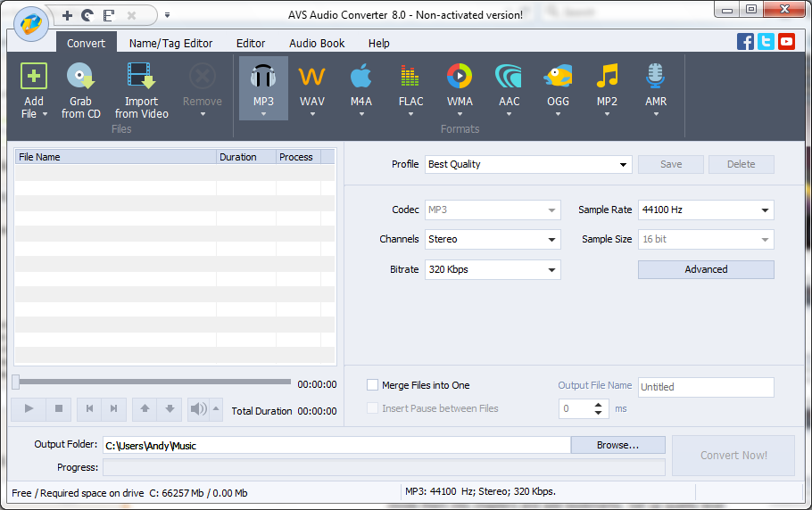Click Import from Video icon
The height and width of the screenshot is (510, 812).
[141, 78]
